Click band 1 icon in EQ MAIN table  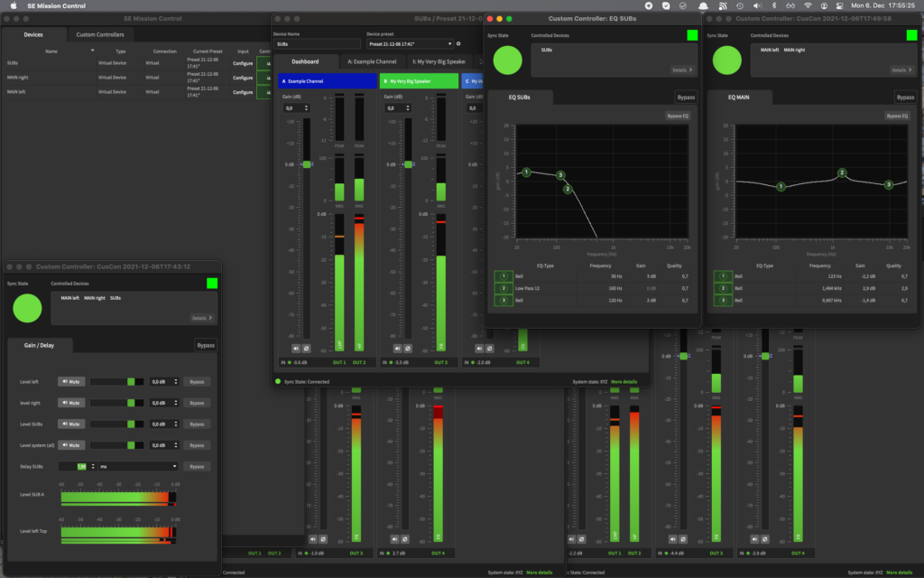[724, 276]
